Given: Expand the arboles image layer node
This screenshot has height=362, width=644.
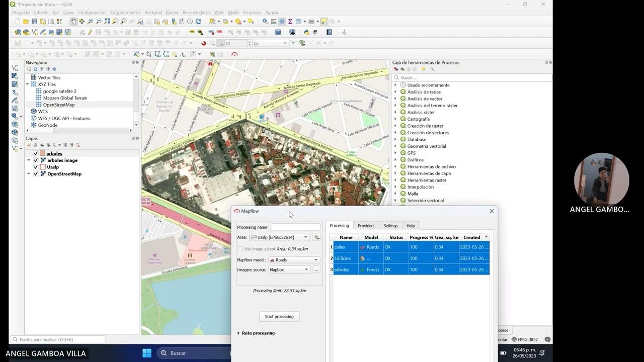Looking at the screenshot, I should (x=29, y=160).
